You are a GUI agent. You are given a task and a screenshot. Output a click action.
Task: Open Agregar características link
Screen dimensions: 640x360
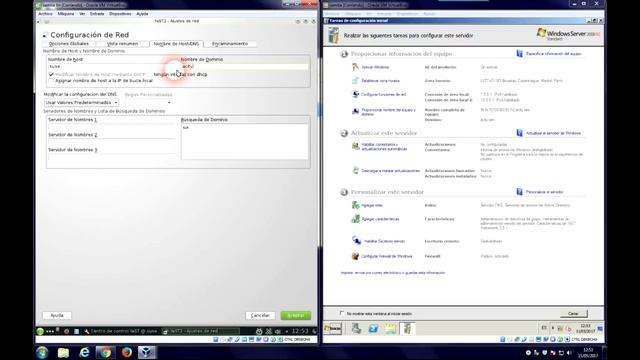click(x=380, y=219)
